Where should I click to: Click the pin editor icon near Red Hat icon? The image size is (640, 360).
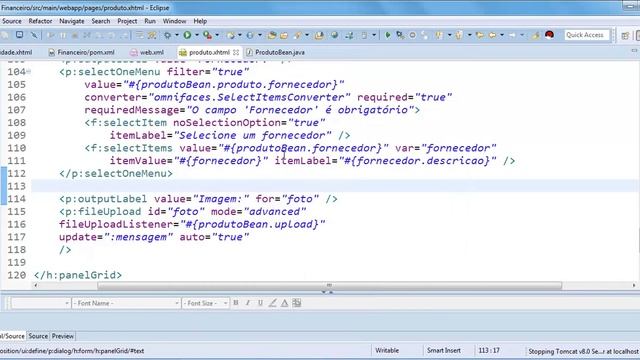point(536,36)
